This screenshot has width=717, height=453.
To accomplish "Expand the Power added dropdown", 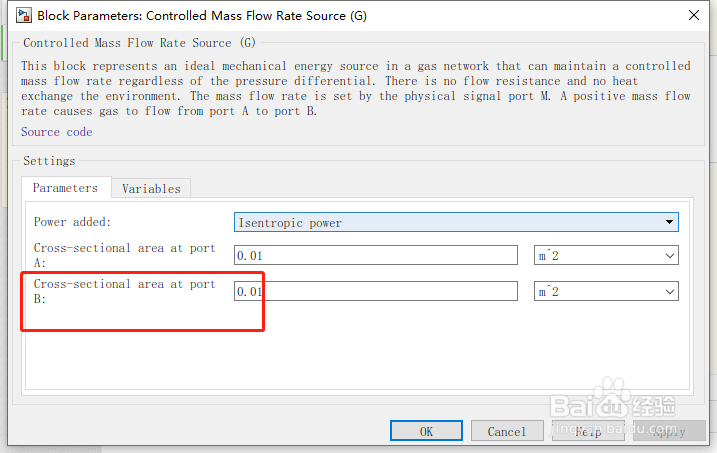I will [456, 222].
